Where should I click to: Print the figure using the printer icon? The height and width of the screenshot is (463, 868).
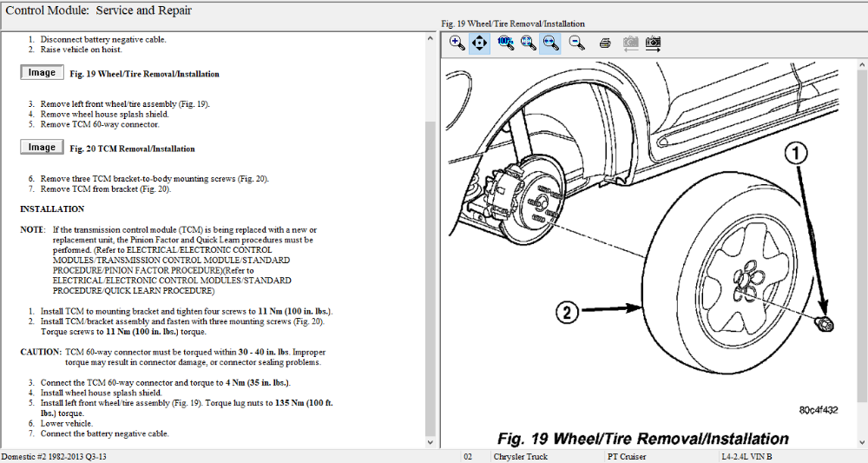coord(605,43)
